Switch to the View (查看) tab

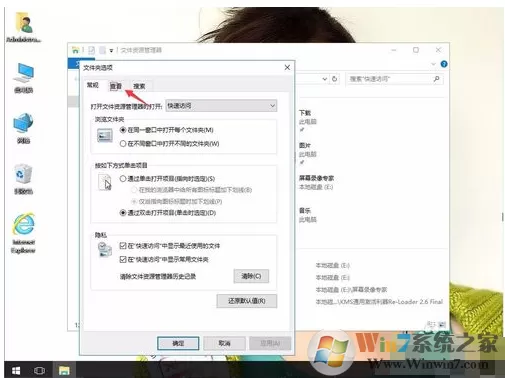[x=116, y=86]
